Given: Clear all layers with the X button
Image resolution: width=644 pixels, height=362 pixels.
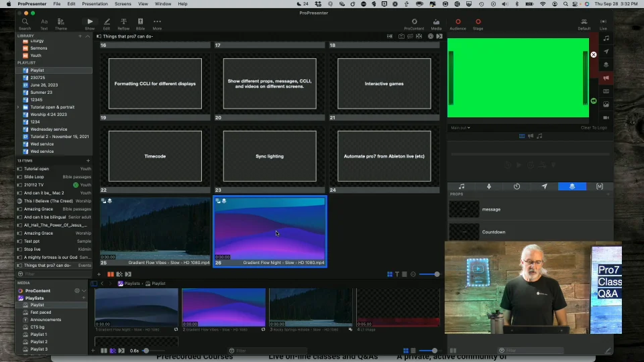Looking at the screenshot, I should coord(594,54).
